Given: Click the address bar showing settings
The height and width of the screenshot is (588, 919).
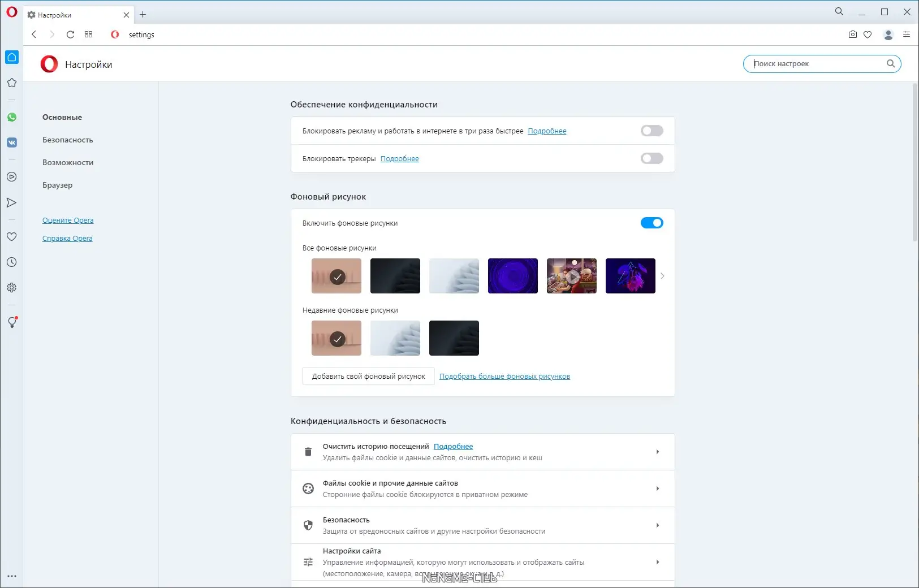Looking at the screenshot, I should tap(475, 34).
